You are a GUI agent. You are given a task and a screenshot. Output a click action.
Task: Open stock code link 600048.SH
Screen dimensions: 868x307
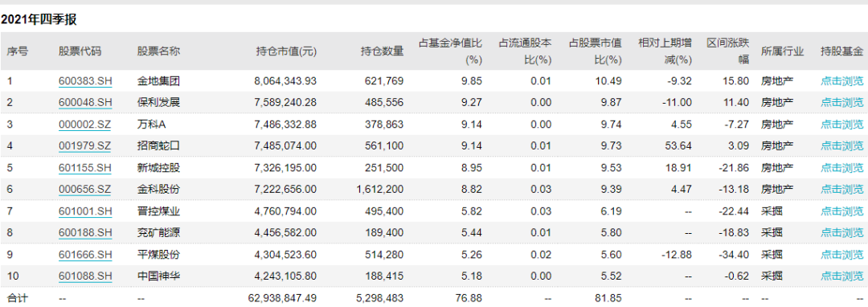click(x=85, y=102)
